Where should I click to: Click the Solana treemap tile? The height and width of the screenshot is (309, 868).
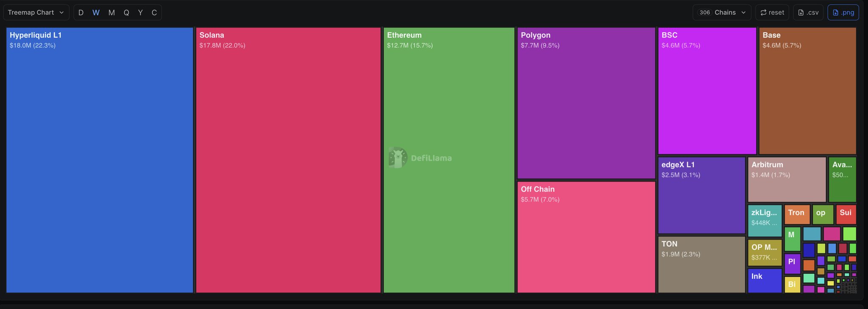288,160
